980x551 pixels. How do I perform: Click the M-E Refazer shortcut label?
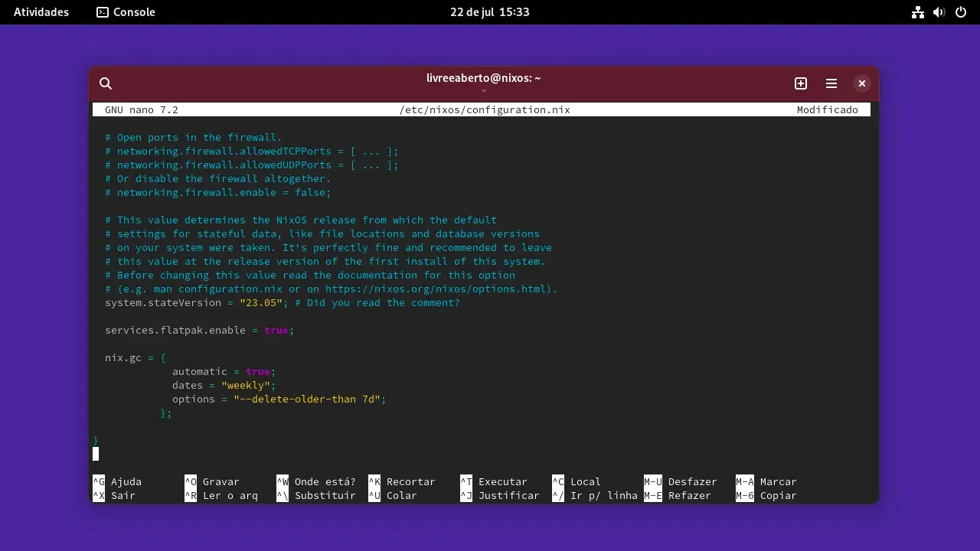pyautogui.click(x=678, y=495)
